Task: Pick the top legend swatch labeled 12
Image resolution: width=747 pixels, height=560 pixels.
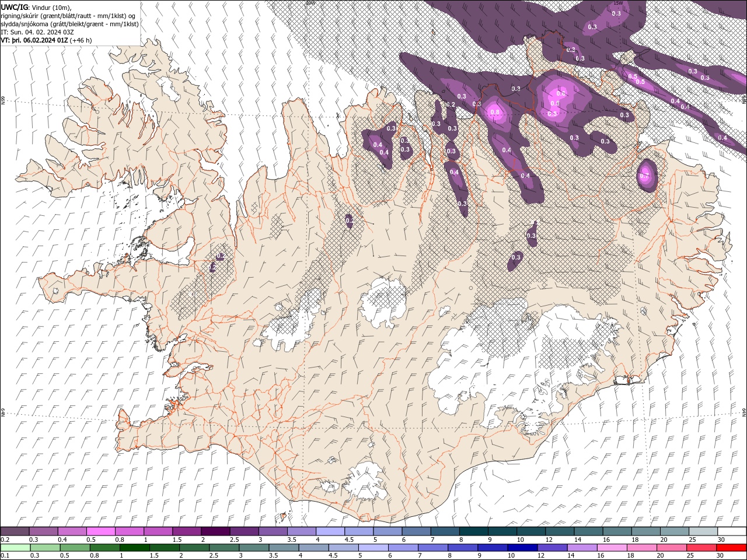Action: (x=560, y=531)
